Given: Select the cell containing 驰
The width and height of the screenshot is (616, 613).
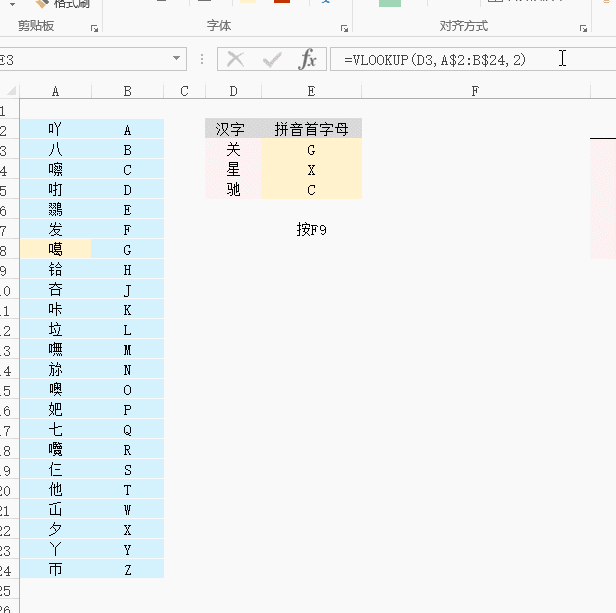Looking at the screenshot, I should [233, 189].
